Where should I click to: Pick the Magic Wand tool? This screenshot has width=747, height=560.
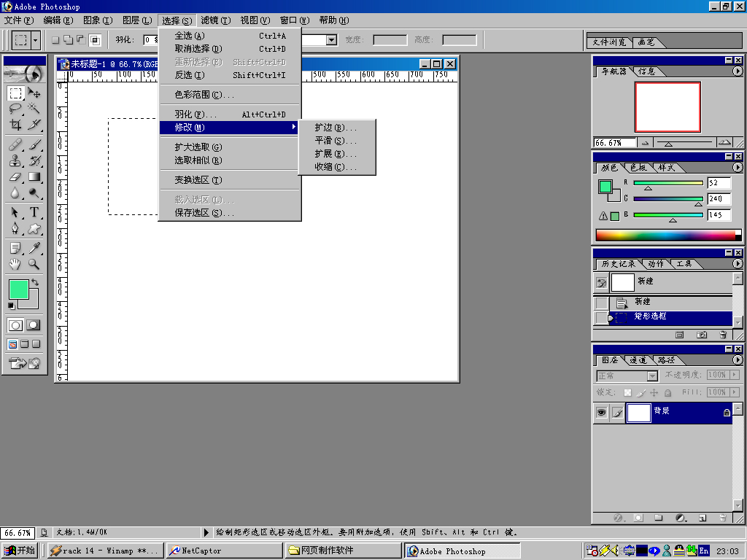[34, 109]
